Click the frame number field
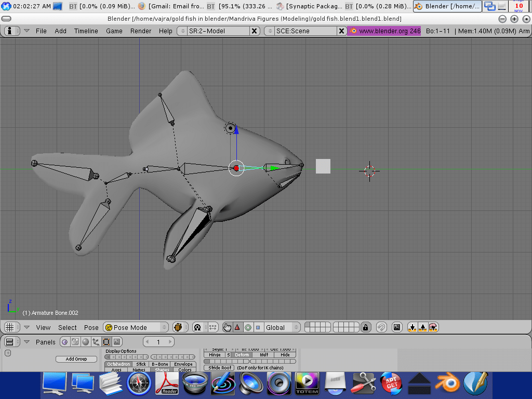532x399 pixels. (x=158, y=342)
